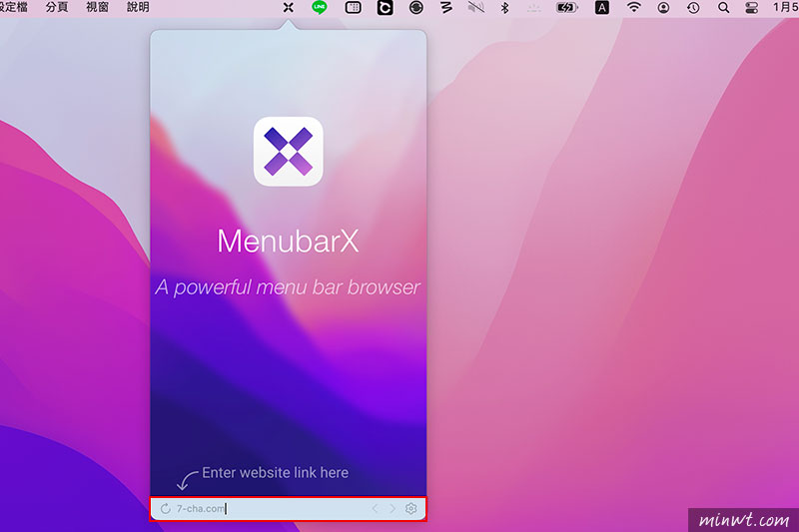The width and height of the screenshot is (799, 532).
Task: Open the black square C app icon
Action: coord(385,7)
